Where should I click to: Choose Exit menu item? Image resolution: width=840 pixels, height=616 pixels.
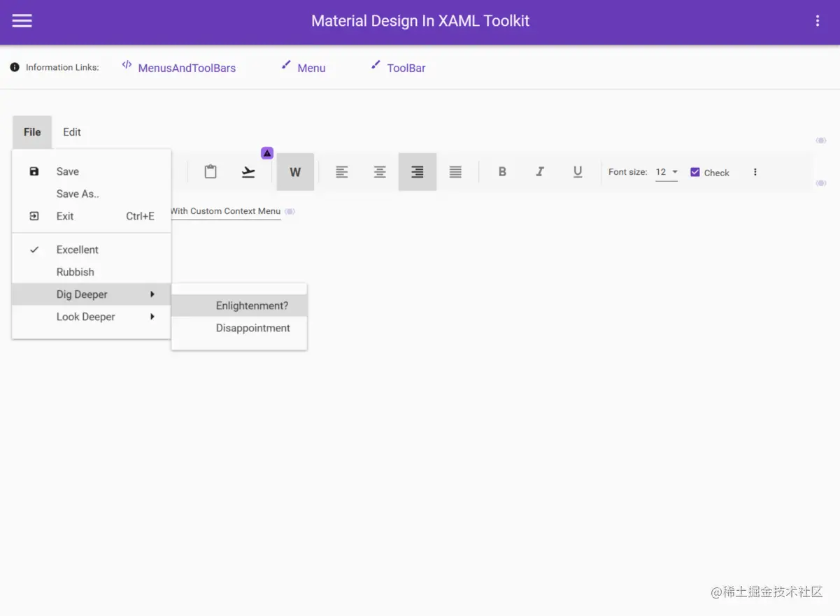click(92, 216)
